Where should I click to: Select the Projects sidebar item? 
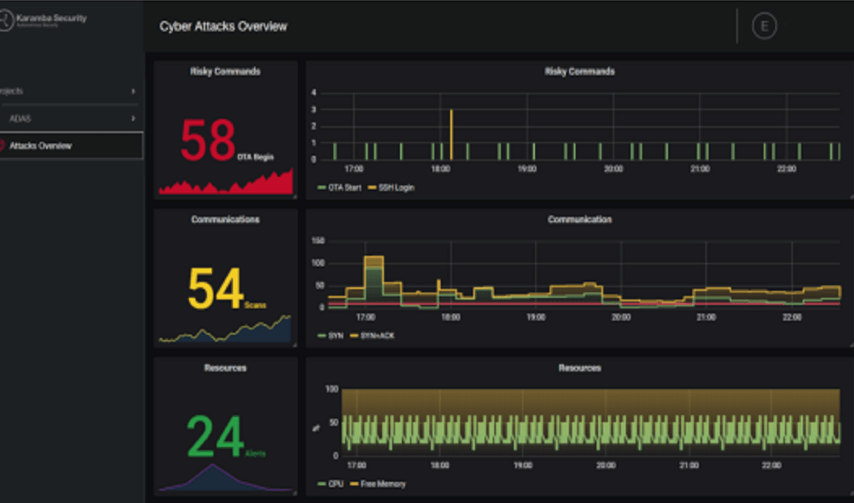[69, 91]
